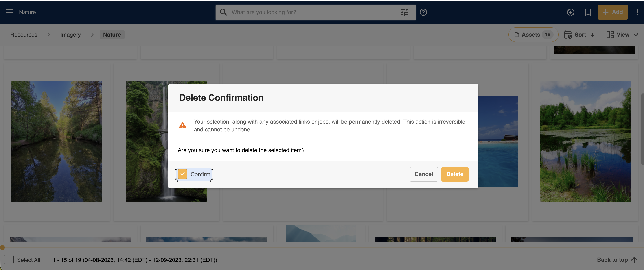644x270 pixels.
Task: Uncheck the Confirm checkbox
Action: tap(182, 174)
